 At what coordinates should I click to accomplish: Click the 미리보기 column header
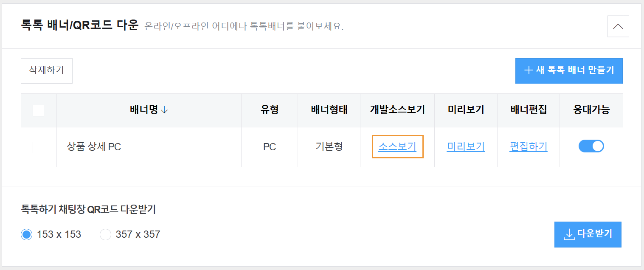(466, 110)
